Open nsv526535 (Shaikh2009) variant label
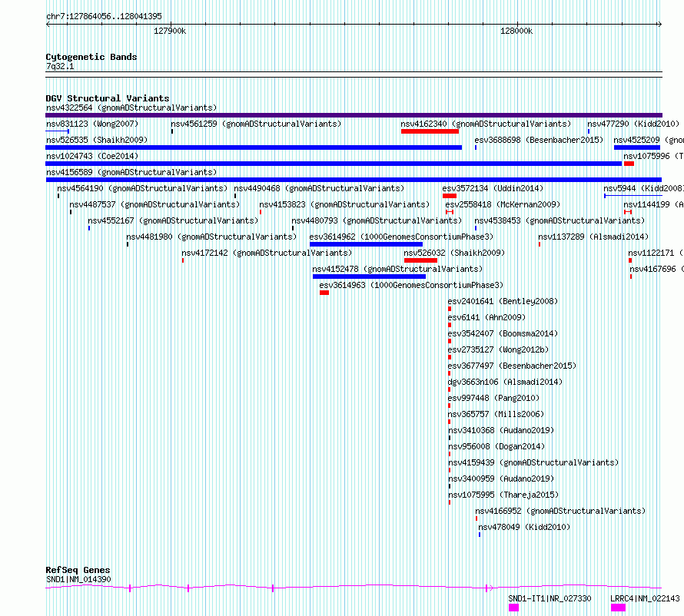Viewport: 684px width, 616px height. pyautogui.click(x=97, y=140)
